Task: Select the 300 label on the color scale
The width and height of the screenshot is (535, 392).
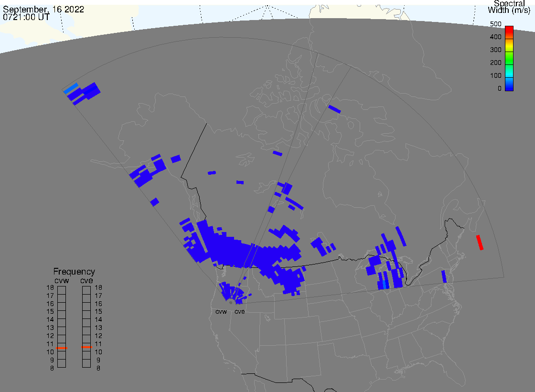Action: (x=496, y=50)
